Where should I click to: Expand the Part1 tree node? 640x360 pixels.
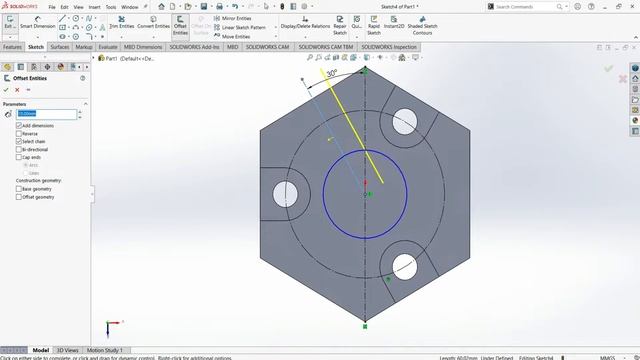pos(93,58)
